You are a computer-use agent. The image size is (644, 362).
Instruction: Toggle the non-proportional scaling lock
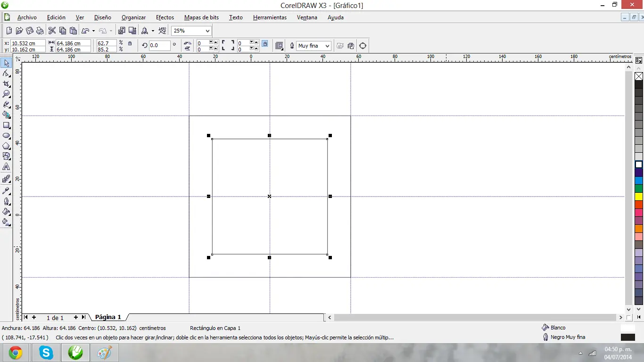pyautogui.click(x=130, y=43)
